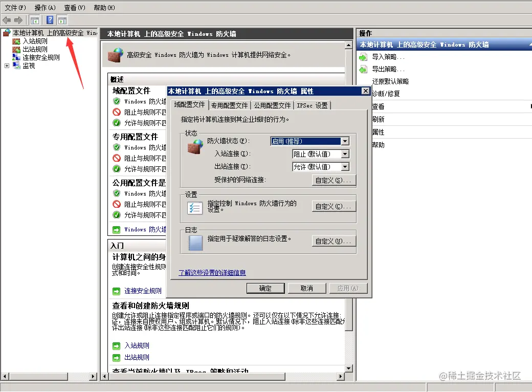
Task: Select 诊断/修复 in actions pane
Action: click(386, 94)
